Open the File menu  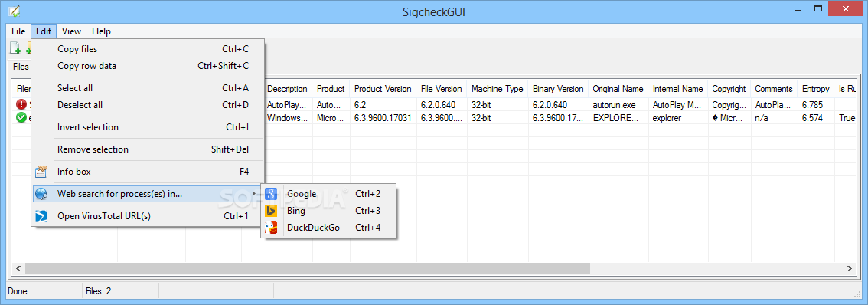point(18,31)
